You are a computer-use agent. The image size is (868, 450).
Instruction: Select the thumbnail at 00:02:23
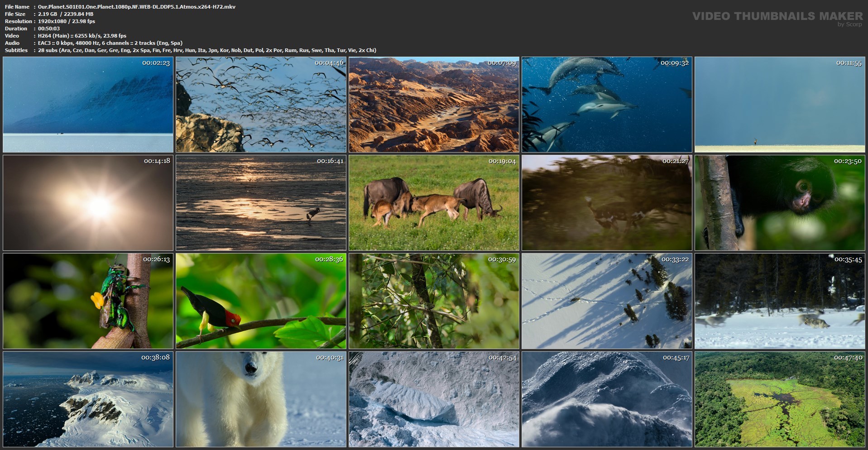tap(88, 105)
